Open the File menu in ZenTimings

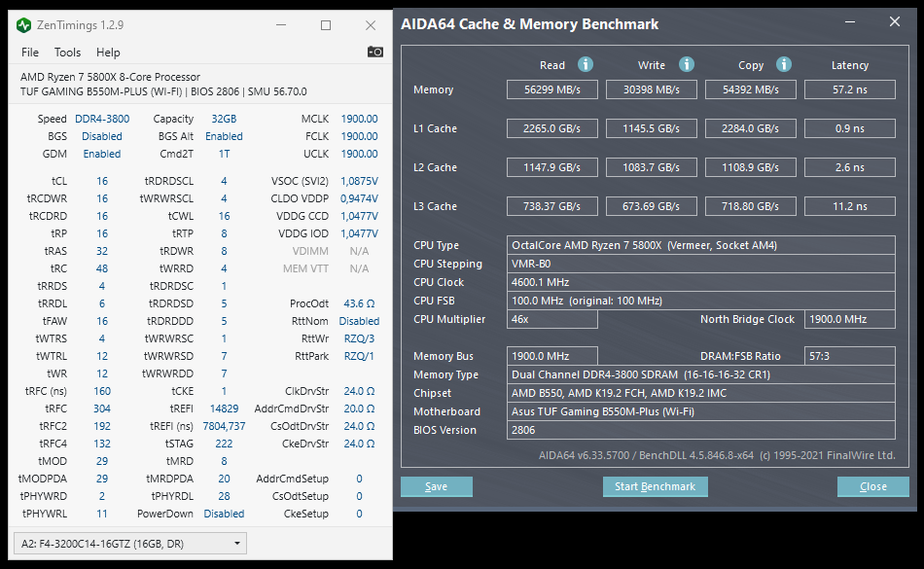pos(30,53)
